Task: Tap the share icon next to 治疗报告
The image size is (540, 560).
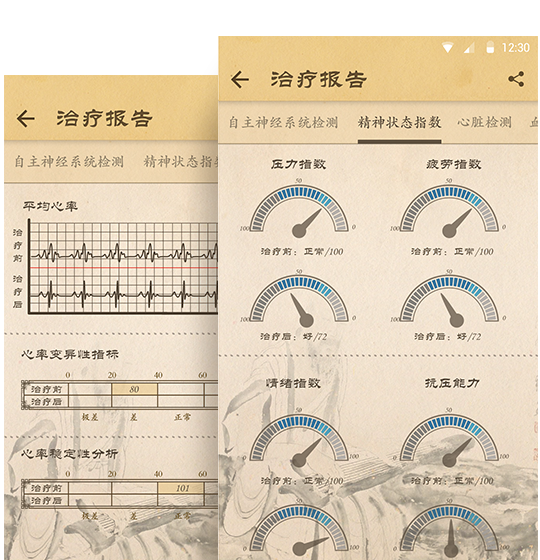Action: click(x=516, y=79)
